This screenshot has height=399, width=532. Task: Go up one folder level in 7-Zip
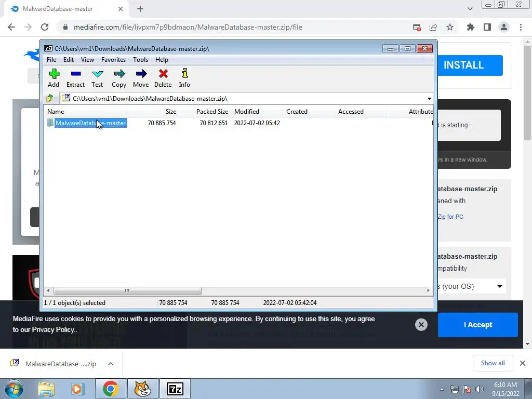tap(50, 98)
